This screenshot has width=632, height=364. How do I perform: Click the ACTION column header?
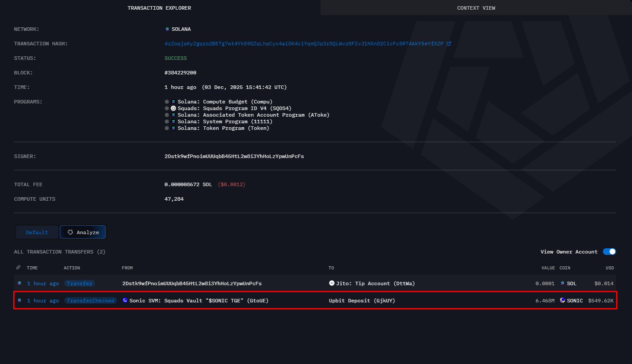72,268
